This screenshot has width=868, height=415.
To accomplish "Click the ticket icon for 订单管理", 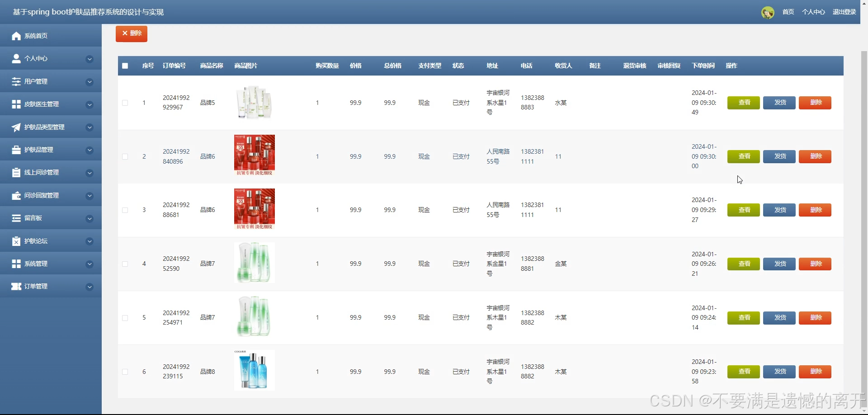I will click(x=16, y=286).
